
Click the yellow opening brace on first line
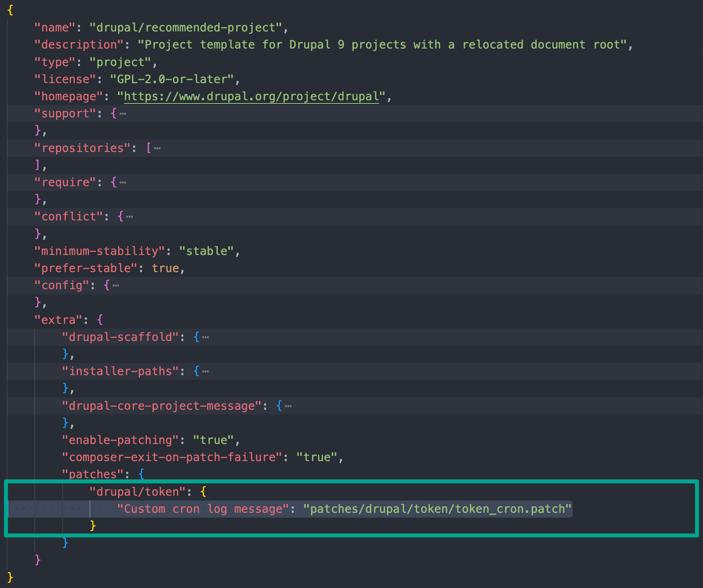[10, 10]
